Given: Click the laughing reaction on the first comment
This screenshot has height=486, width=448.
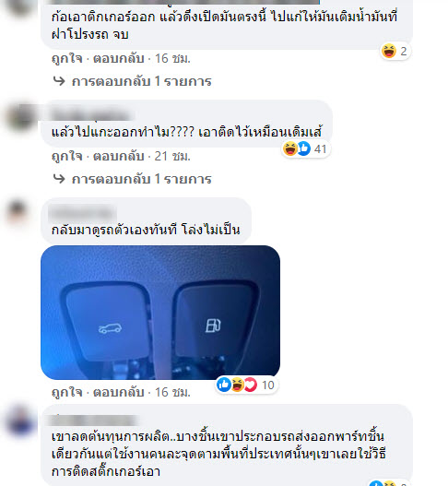Looking at the screenshot, I should (x=388, y=51).
